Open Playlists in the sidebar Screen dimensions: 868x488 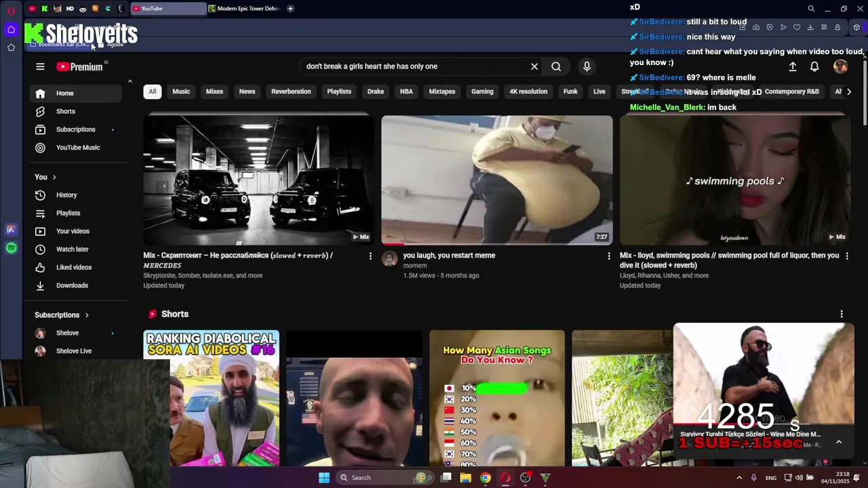tap(76, 213)
